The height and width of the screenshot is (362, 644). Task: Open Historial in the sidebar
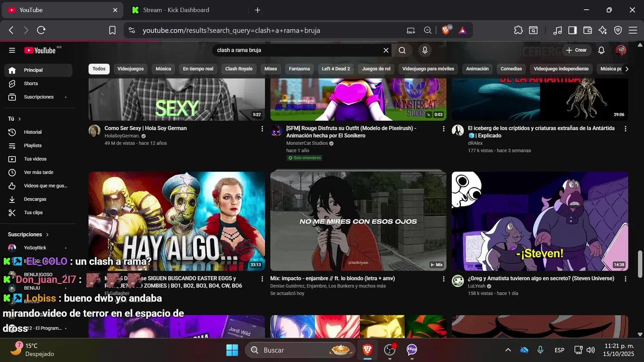point(38,132)
